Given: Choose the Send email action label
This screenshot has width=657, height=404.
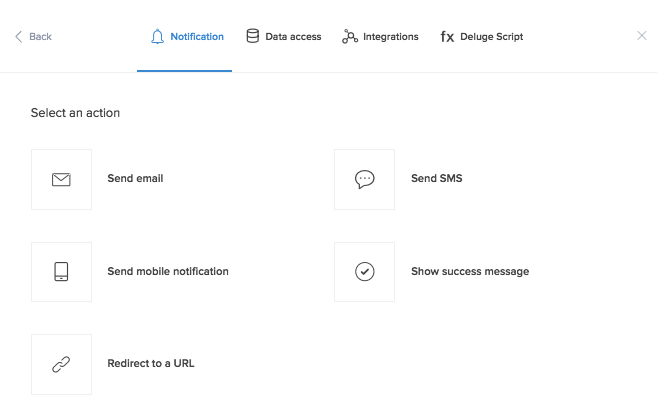Looking at the screenshot, I should click(135, 179).
